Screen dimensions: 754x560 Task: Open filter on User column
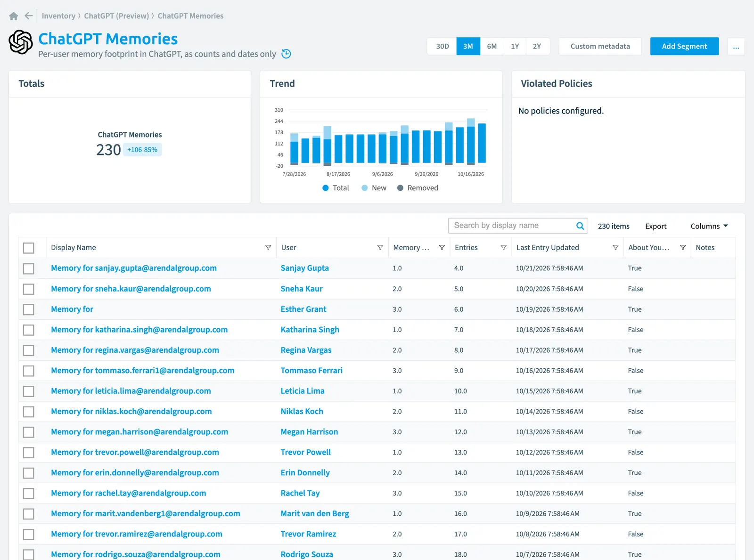[380, 248]
